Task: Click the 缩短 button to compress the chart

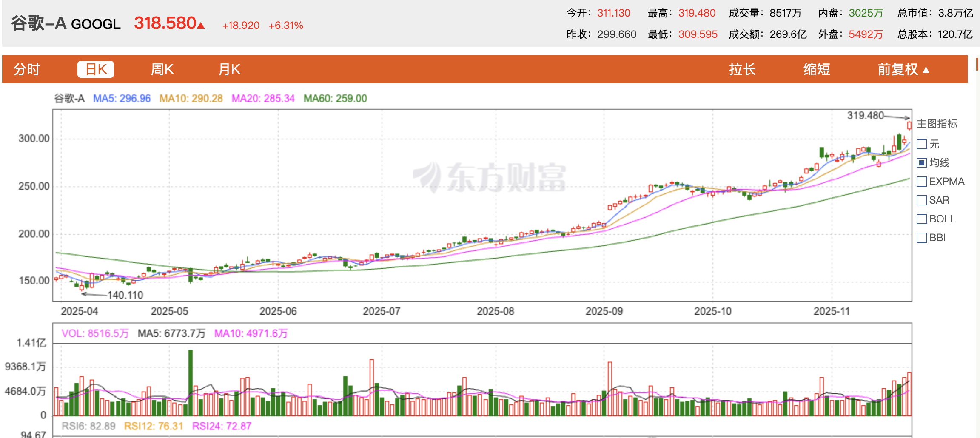Action: click(817, 69)
